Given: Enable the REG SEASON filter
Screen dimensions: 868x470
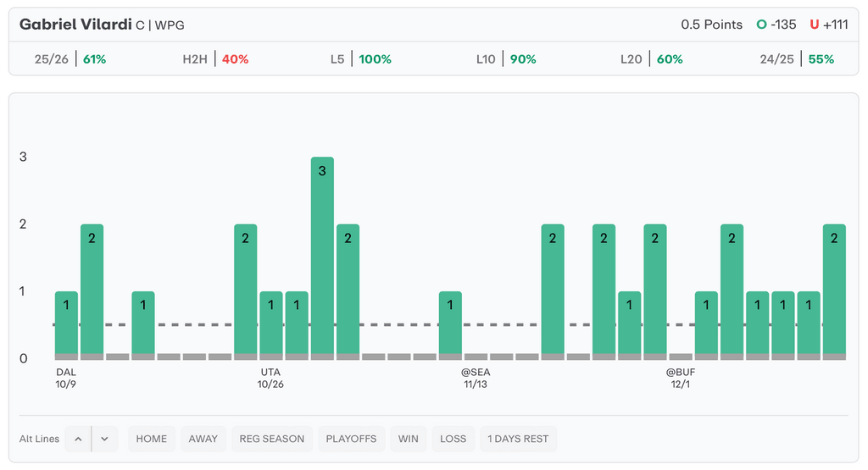Looking at the screenshot, I should click(271, 439).
